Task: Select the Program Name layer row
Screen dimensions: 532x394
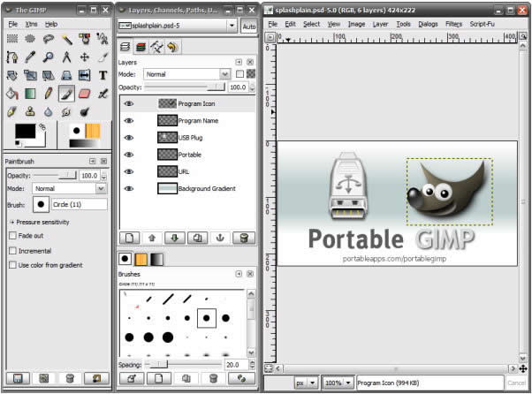Action: click(187, 121)
